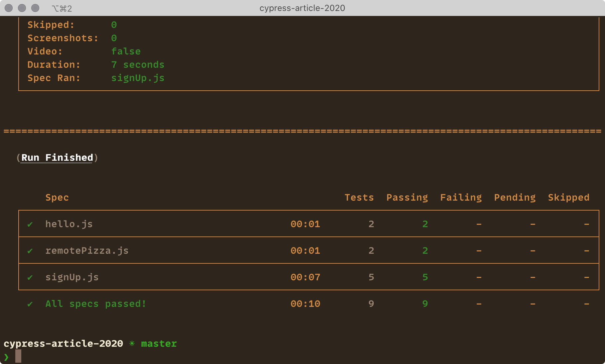Click the window title cypress-article-2020

[x=302, y=8]
